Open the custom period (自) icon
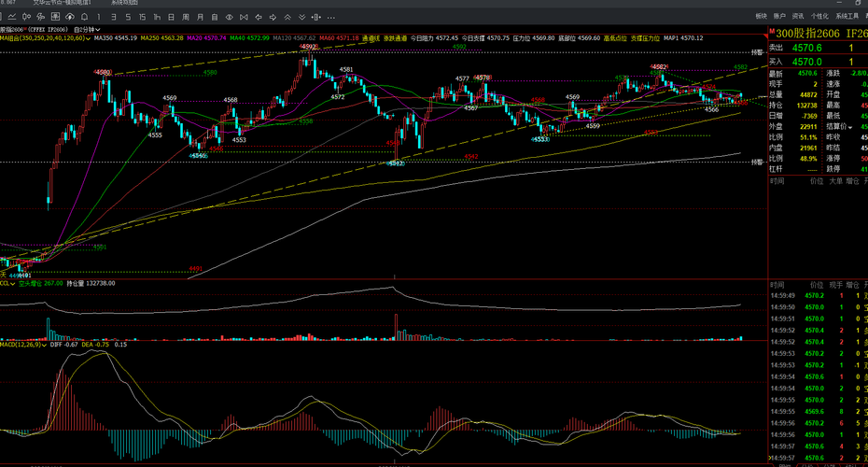The image size is (868, 467). (x=215, y=17)
